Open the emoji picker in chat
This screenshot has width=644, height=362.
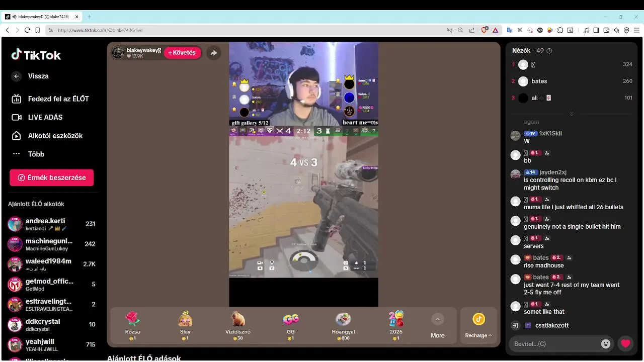pos(606,344)
